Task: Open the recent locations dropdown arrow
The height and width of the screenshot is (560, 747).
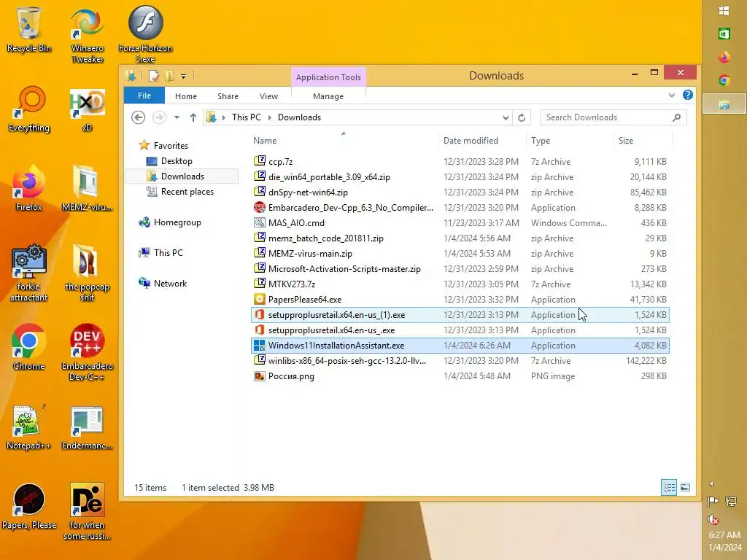Action: tap(177, 117)
